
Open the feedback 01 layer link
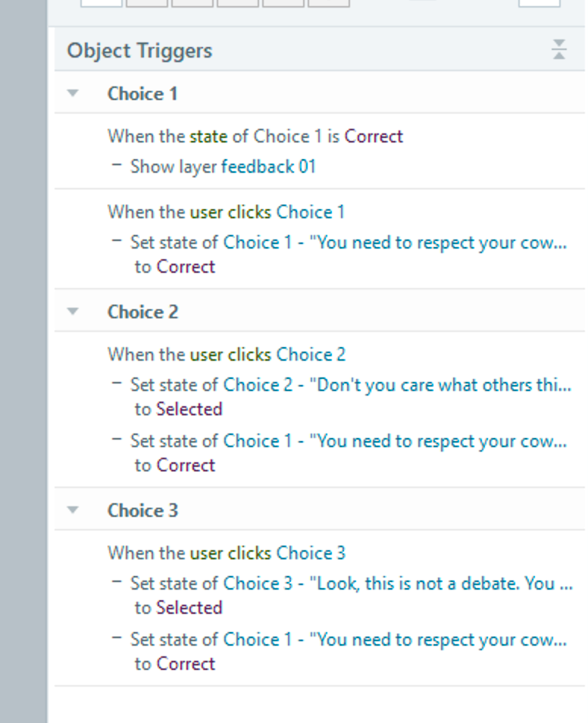point(268,167)
